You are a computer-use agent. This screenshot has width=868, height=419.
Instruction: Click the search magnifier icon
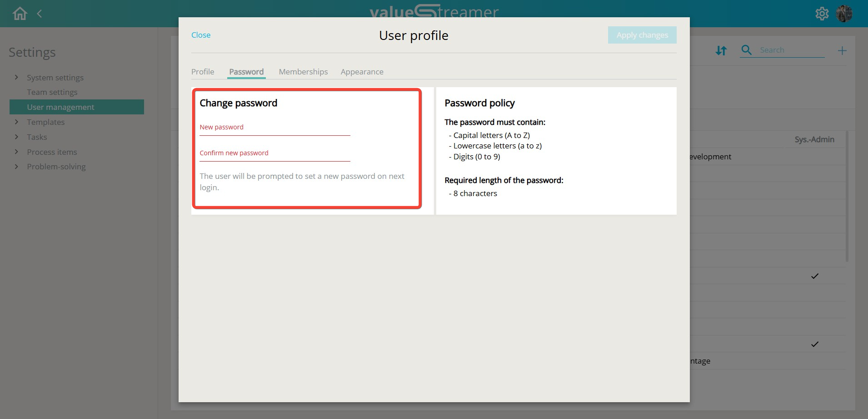tap(746, 50)
